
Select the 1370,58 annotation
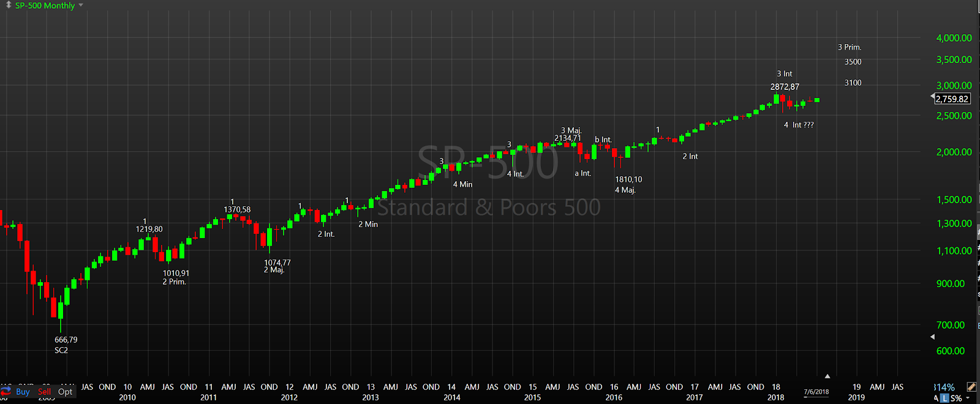(x=237, y=209)
